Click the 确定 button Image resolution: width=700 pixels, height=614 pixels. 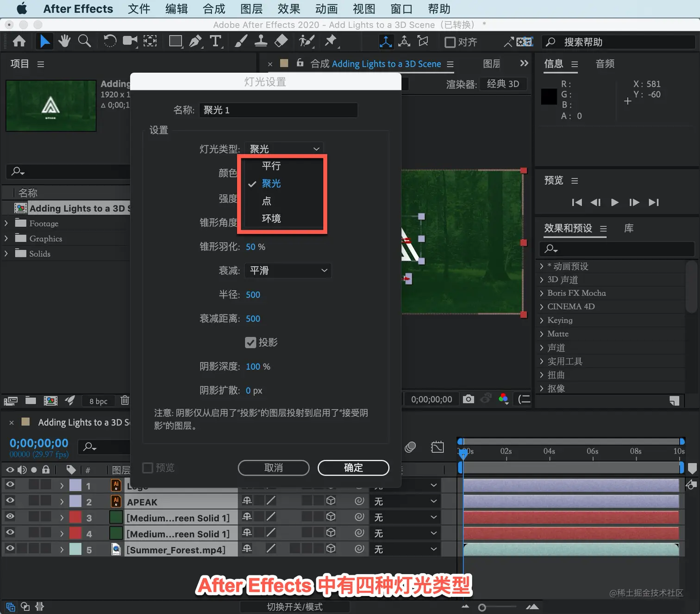tap(353, 468)
